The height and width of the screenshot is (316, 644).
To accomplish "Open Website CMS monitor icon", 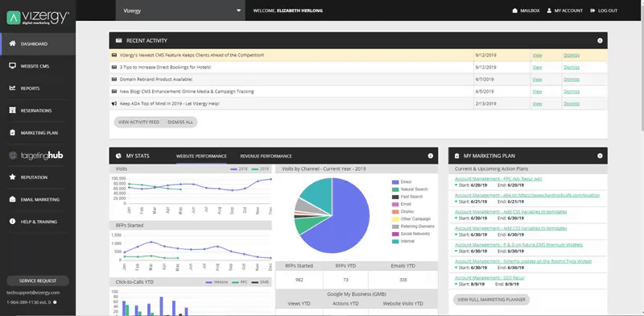I will pyautogui.click(x=12, y=66).
